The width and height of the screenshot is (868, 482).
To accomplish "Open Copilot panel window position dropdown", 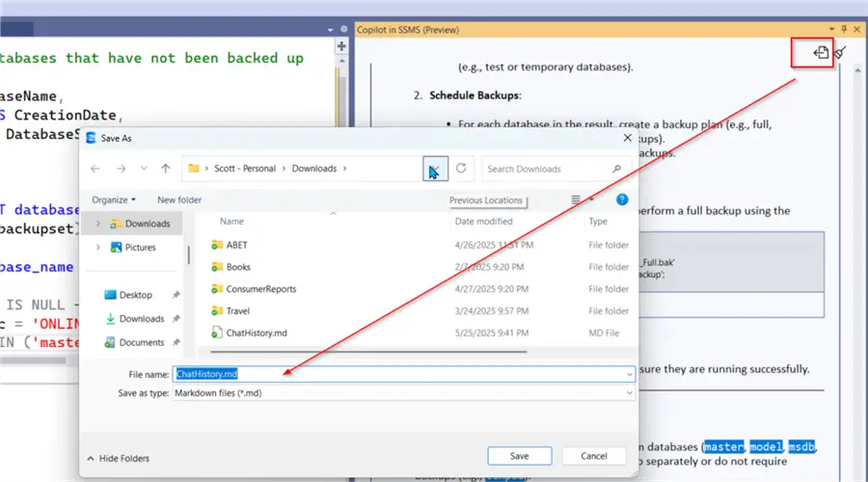I will 832,29.
